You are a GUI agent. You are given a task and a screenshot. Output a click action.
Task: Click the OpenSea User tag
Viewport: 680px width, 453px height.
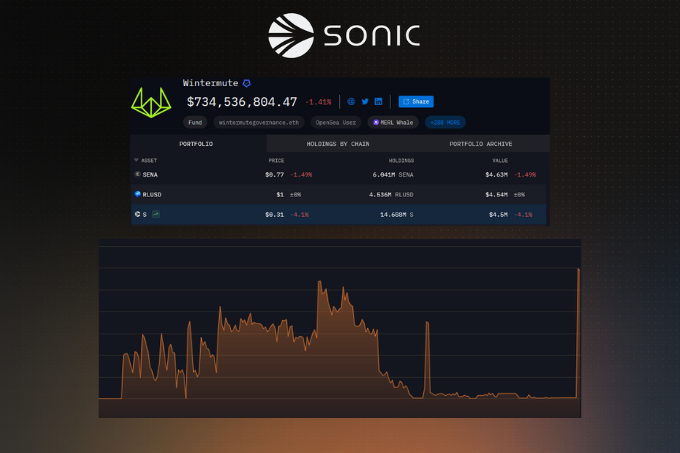point(336,123)
